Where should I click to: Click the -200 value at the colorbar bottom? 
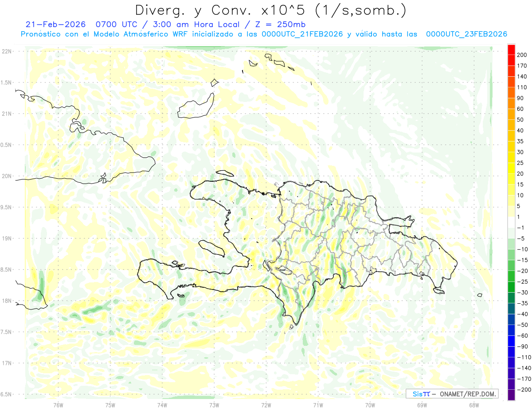pyautogui.click(x=523, y=390)
